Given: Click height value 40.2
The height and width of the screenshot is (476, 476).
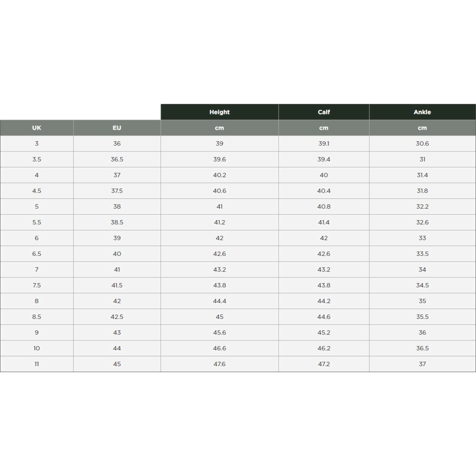Looking at the screenshot, I should point(220,175).
